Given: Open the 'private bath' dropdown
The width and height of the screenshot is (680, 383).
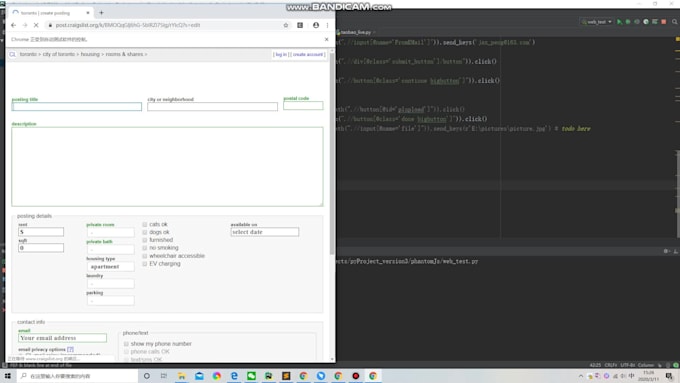Looking at the screenshot, I should click(111, 250).
